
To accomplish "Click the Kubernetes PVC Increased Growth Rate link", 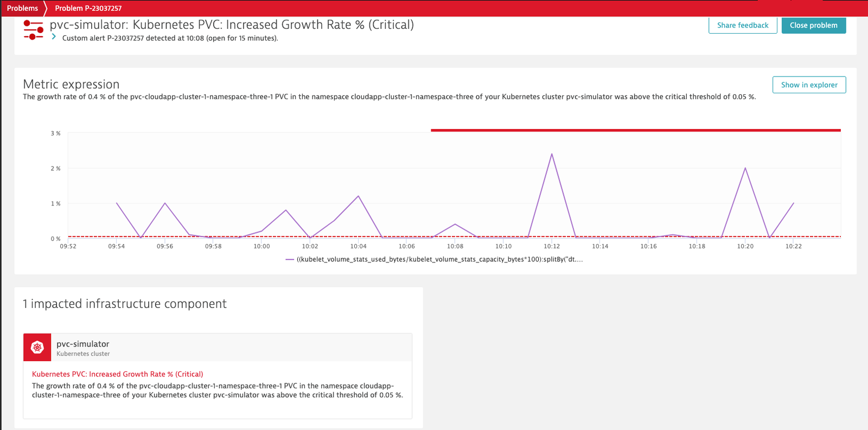I will coord(117,374).
